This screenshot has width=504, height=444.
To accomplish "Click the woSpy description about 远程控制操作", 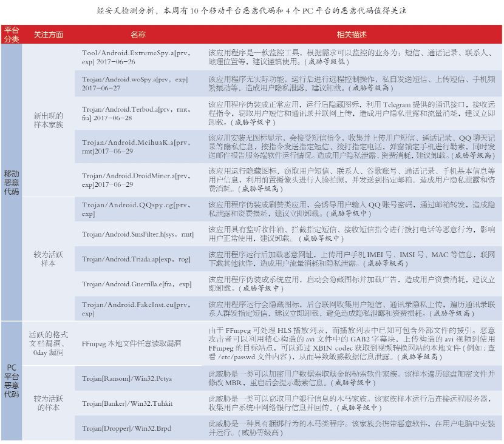I will (x=352, y=84).
